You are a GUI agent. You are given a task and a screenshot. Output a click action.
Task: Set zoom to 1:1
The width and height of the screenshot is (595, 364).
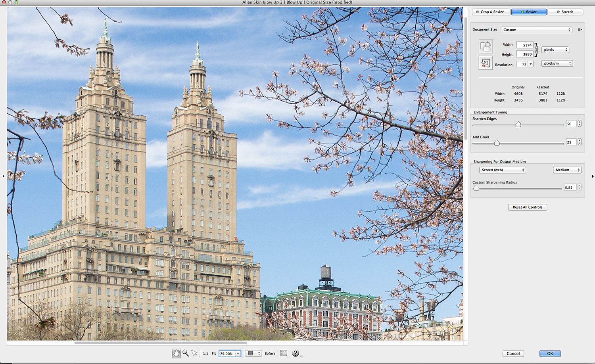pyautogui.click(x=205, y=353)
